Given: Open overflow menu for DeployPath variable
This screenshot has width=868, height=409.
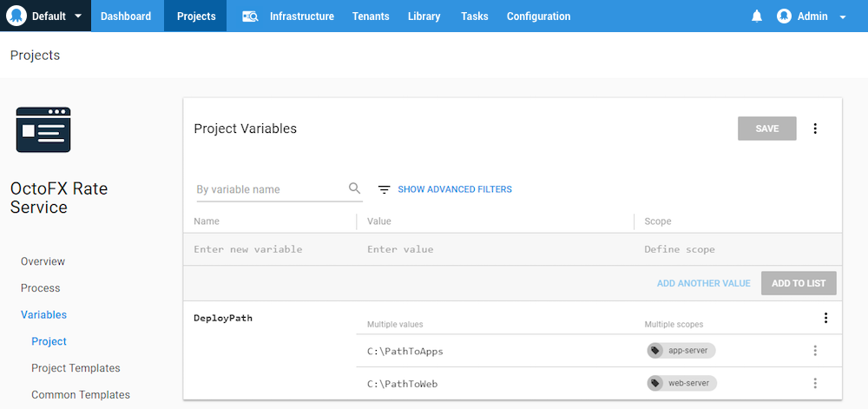Looking at the screenshot, I should tap(826, 318).
